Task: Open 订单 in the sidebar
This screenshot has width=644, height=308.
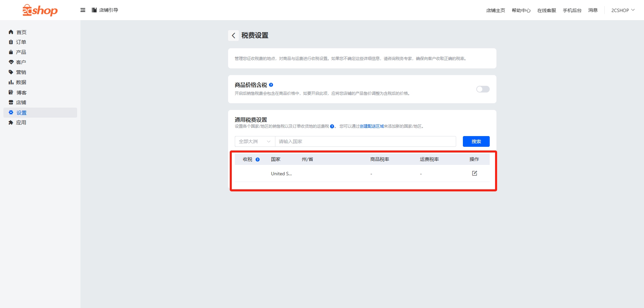Action: (21, 42)
